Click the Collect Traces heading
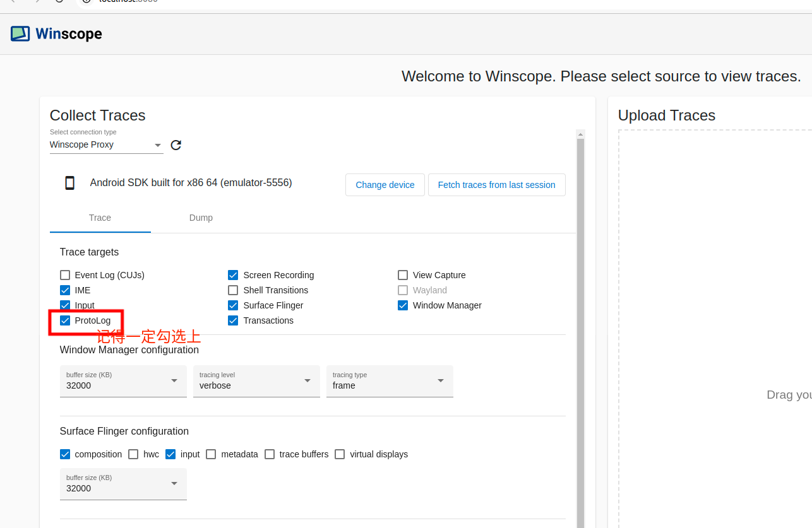The image size is (812, 528). coord(98,115)
